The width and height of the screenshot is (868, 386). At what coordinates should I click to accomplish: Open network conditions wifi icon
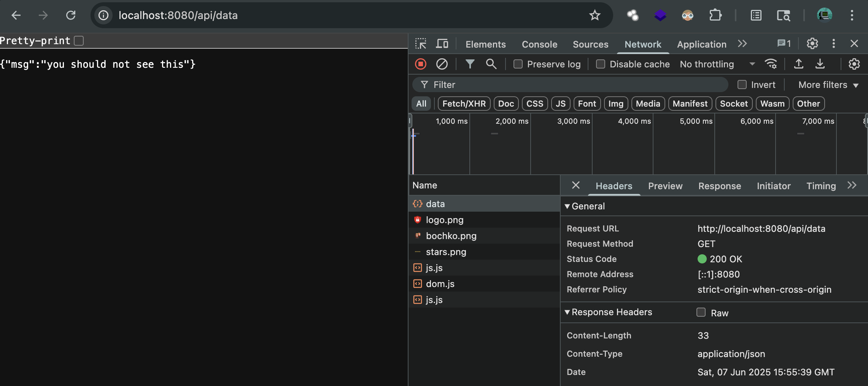tap(771, 64)
